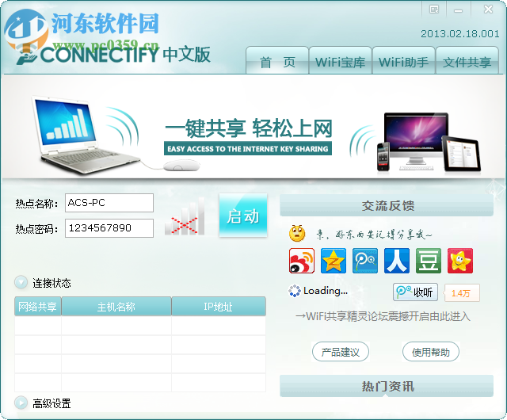Image resolution: width=507 pixels, height=420 pixels.
Task: Click the 1.4万 follower count
Action: click(x=462, y=293)
